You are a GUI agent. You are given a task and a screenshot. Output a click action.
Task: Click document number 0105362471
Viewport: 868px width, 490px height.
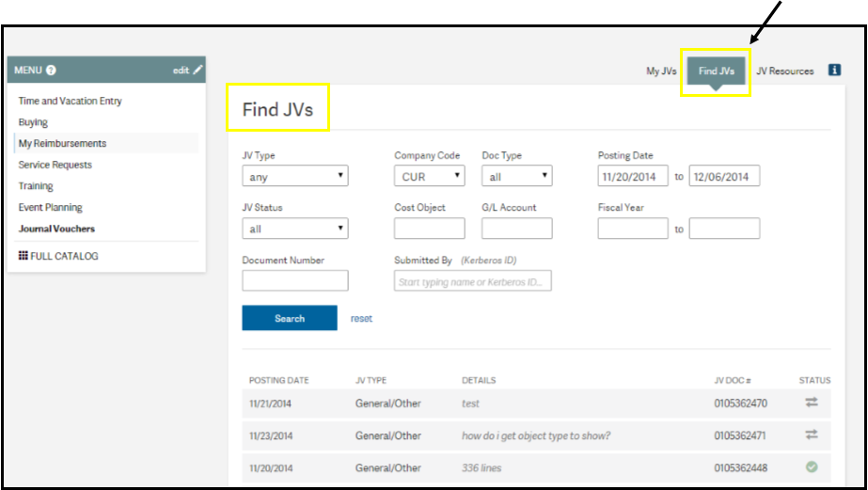[x=740, y=435]
